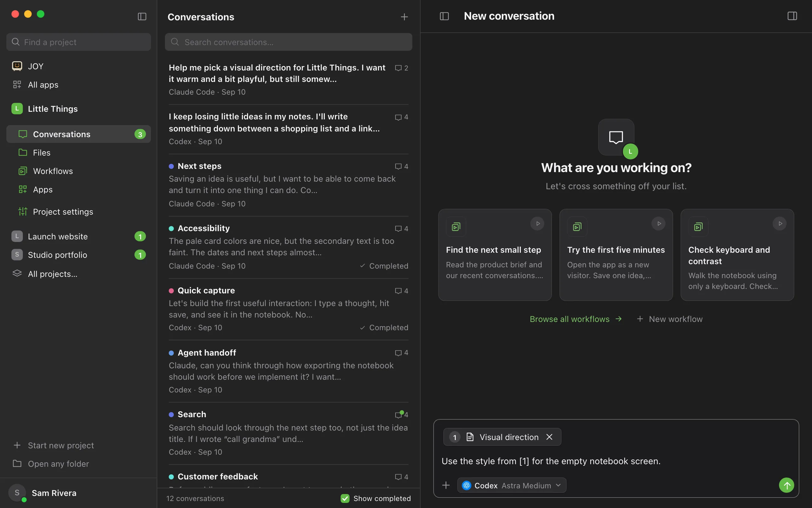Focus the Find a project field
The width and height of the screenshot is (812, 508).
(x=79, y=42)
